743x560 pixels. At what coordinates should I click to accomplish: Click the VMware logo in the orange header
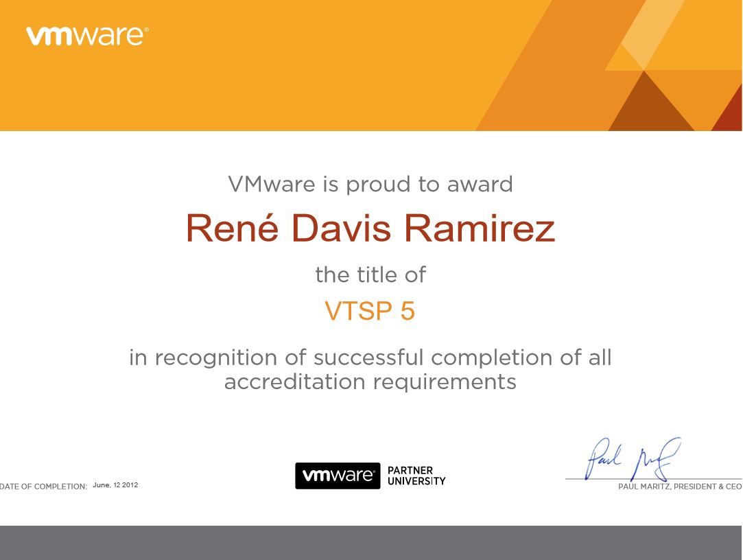coord(87,36)
